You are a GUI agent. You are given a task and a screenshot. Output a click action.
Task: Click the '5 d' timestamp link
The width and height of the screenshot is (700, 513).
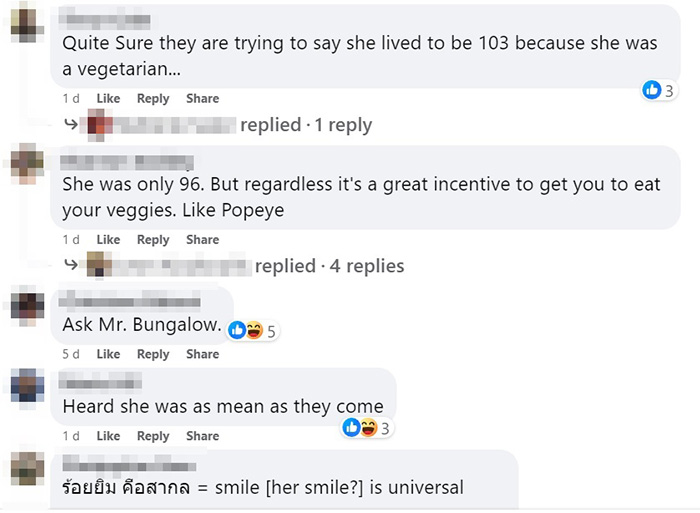click(x=71, y=354)
